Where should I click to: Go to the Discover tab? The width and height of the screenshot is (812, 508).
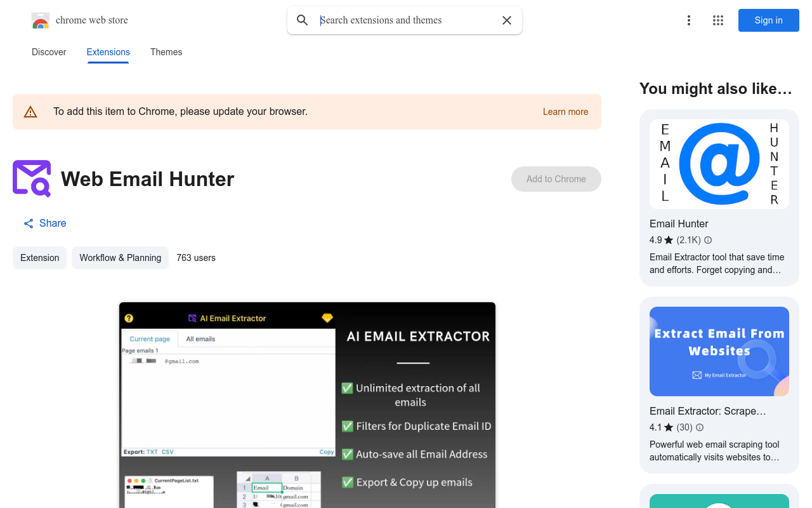click(x=49, y=52)
